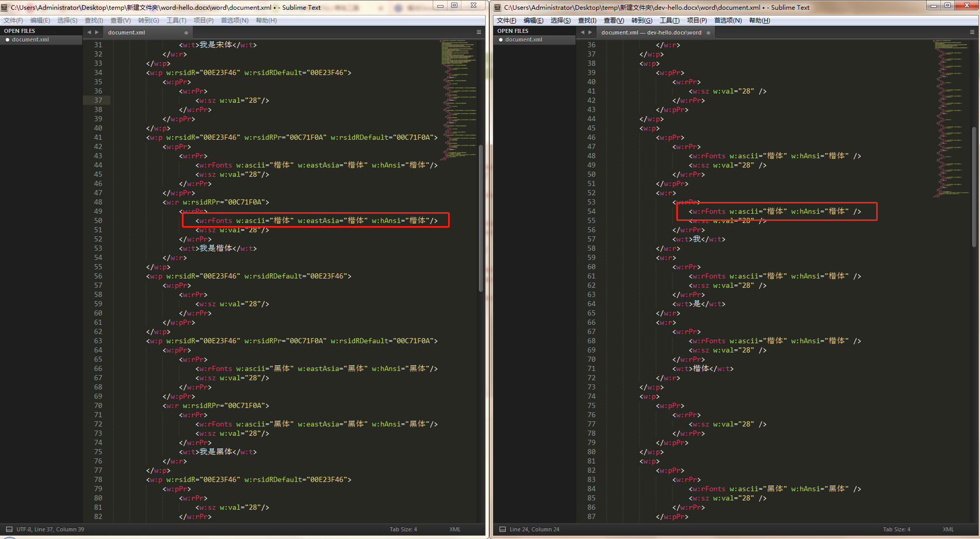Click next-tab arrow in left window
This screenshot has width=980, height=539.
tap(97, 32)
